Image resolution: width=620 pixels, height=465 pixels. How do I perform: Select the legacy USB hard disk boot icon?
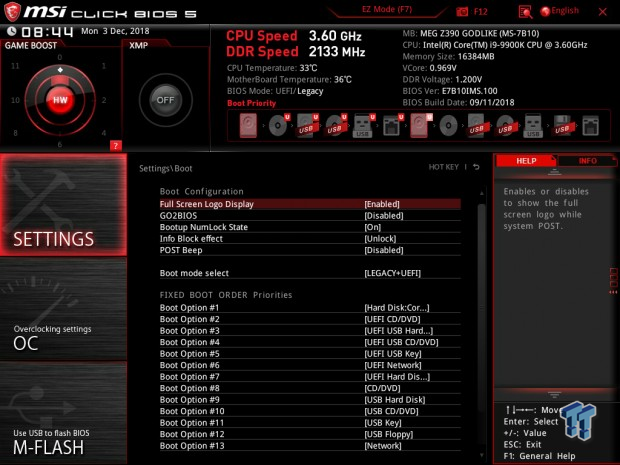tap(476, 126)
